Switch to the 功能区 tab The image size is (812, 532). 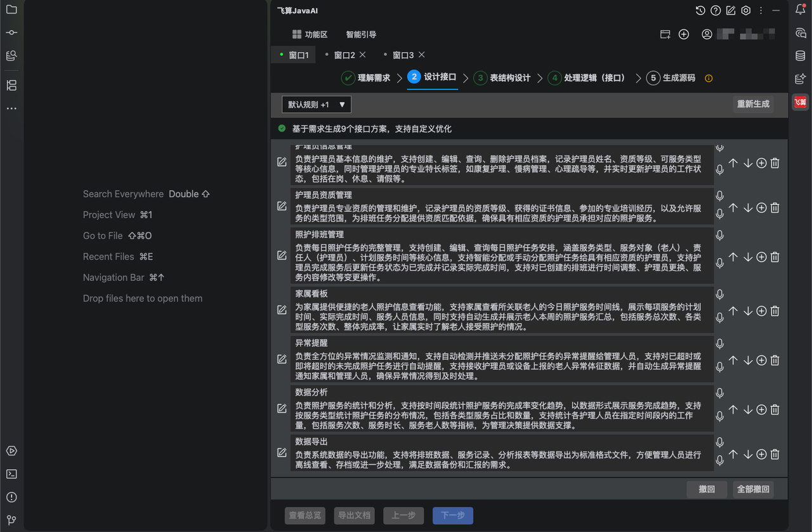tap(310, 34)
